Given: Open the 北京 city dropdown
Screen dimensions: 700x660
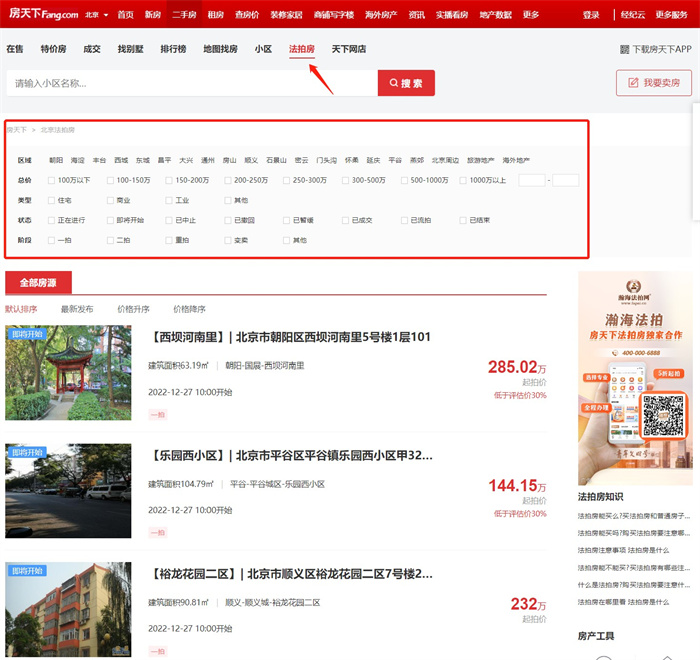Looking at the screenshot, I should [x=96, y=15].
